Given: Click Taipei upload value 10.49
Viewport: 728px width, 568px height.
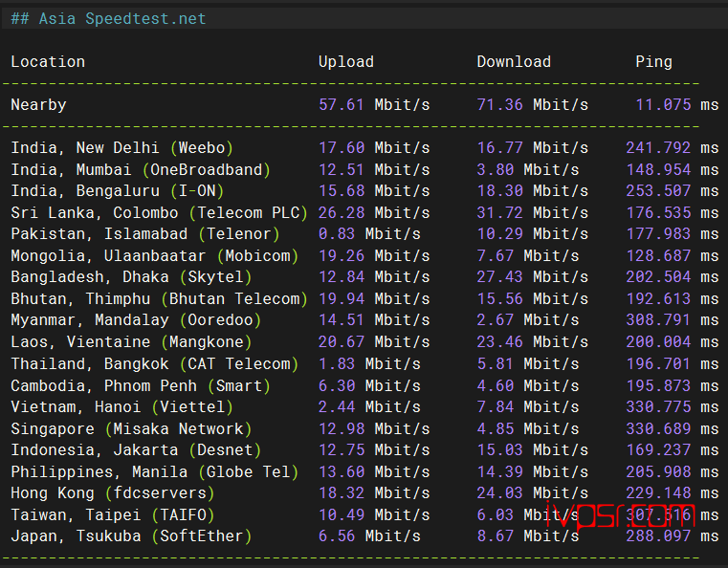Looking at the screenshot, I should [x=341, y=515].
